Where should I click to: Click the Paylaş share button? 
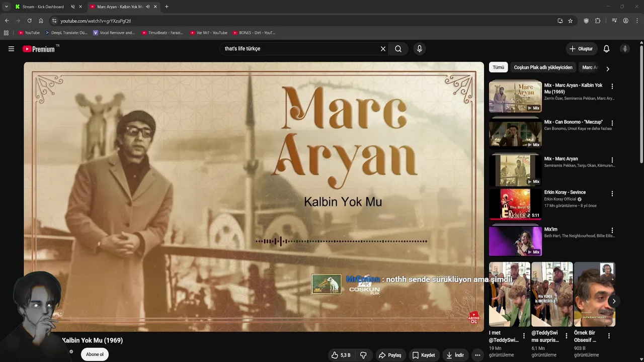pyautogui.click(x=390, y=355)
